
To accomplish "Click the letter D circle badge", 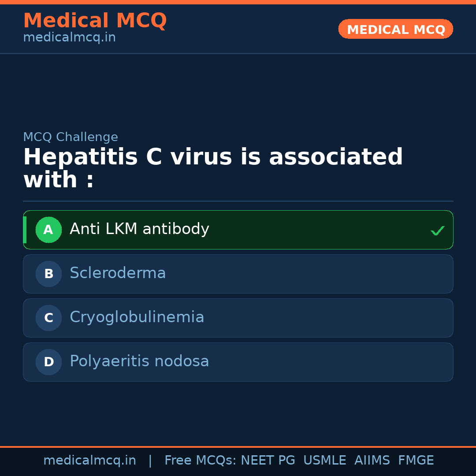I will coord(48,362).
